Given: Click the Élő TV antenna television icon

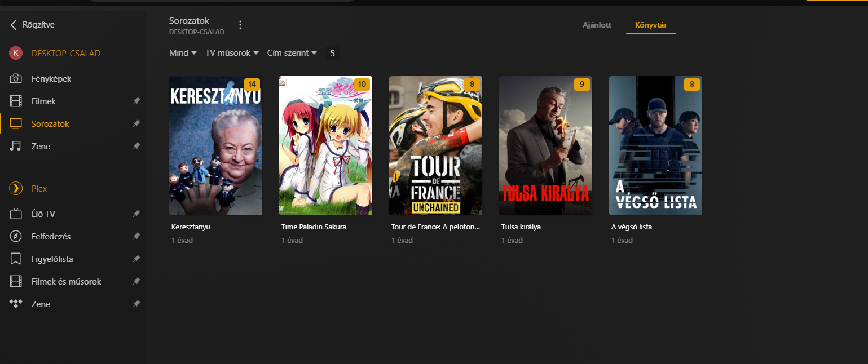Looking at the screenshot, I should (16, 214).
